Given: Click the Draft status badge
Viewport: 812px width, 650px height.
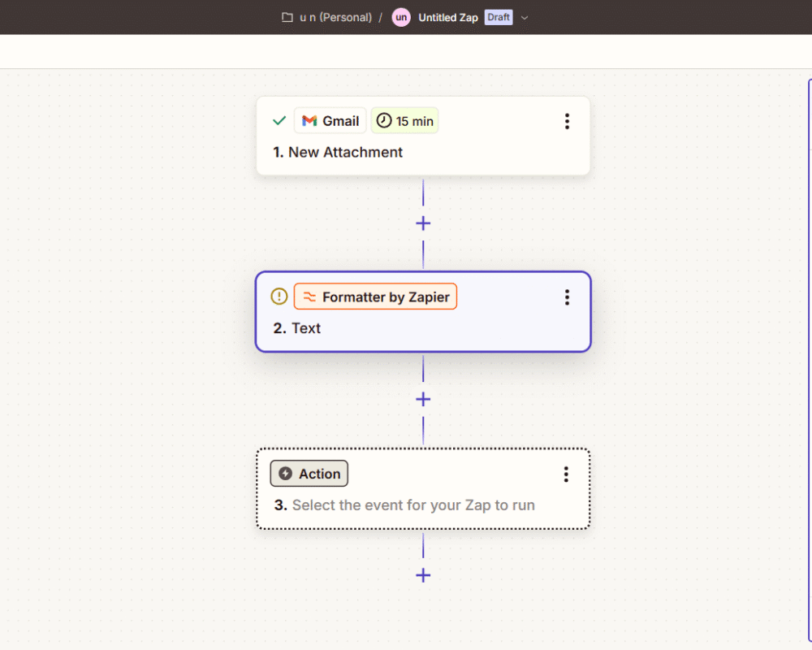Looking at the screenshot, I should [499, 17].
